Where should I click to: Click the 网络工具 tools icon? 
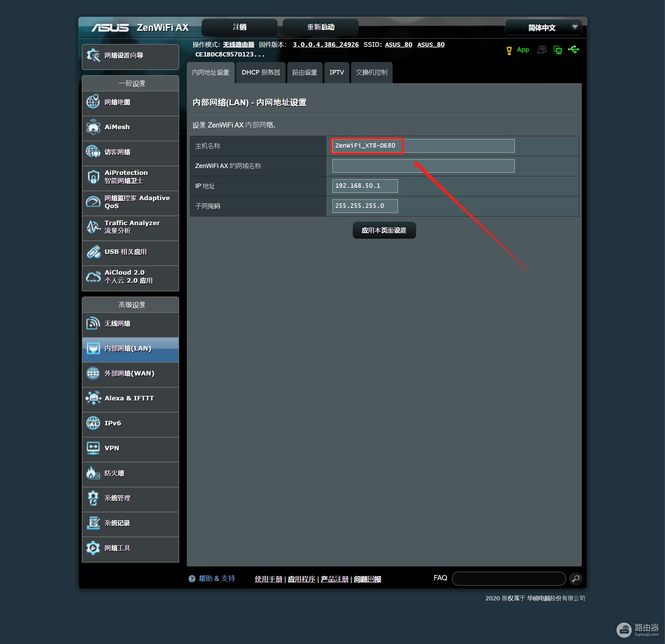click(x=93, y=548)
